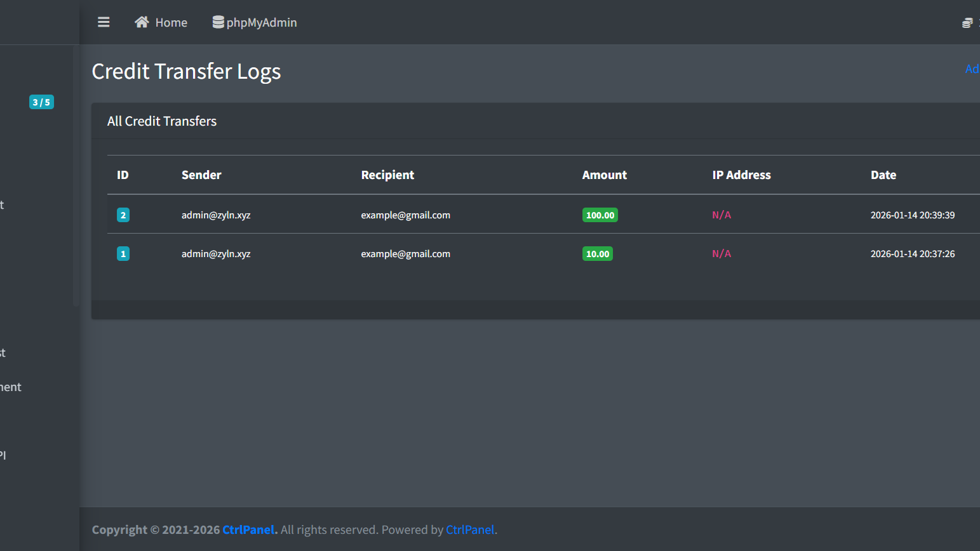Select recipient example@gmail.com in transfer 1 row
This screenshot has height=551, width=980.
coord(405,254)
